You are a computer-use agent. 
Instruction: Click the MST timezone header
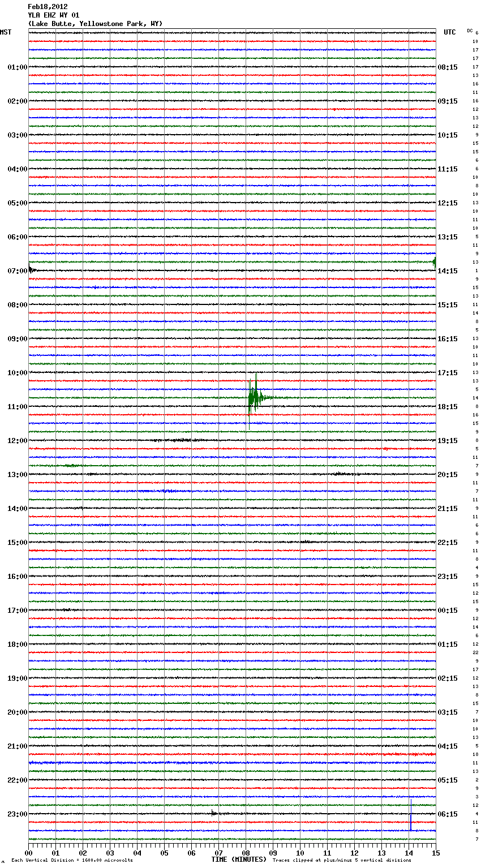tap(6, 32)
